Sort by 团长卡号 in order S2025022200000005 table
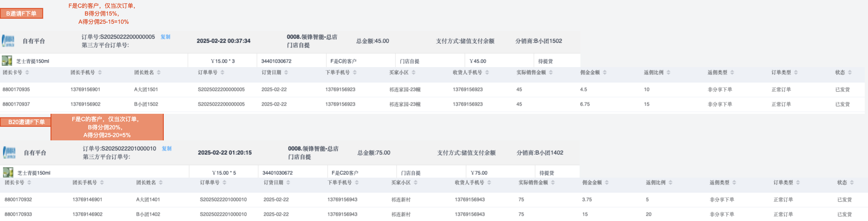Viewport: 868px width, 221px height. (27, 72)
